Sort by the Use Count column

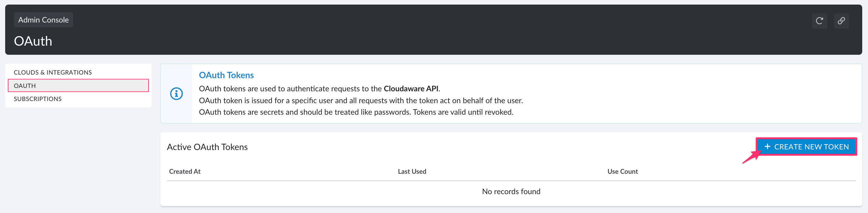[622, 172]
